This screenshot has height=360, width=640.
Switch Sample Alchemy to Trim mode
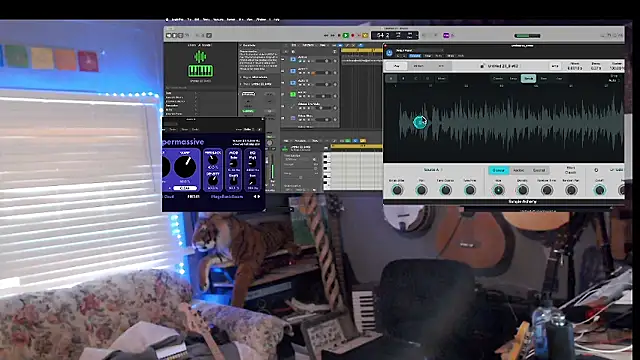(x=441, y=66)
